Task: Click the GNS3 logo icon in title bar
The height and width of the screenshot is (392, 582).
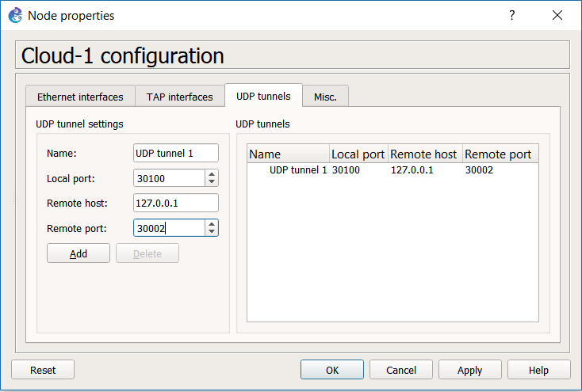Action: pos(15,16)
